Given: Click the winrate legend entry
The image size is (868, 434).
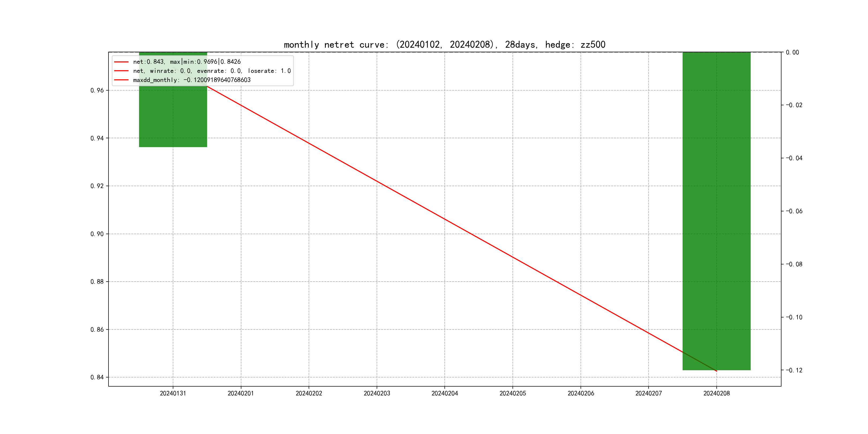Looking at the screenshot, I should [212, 71].
